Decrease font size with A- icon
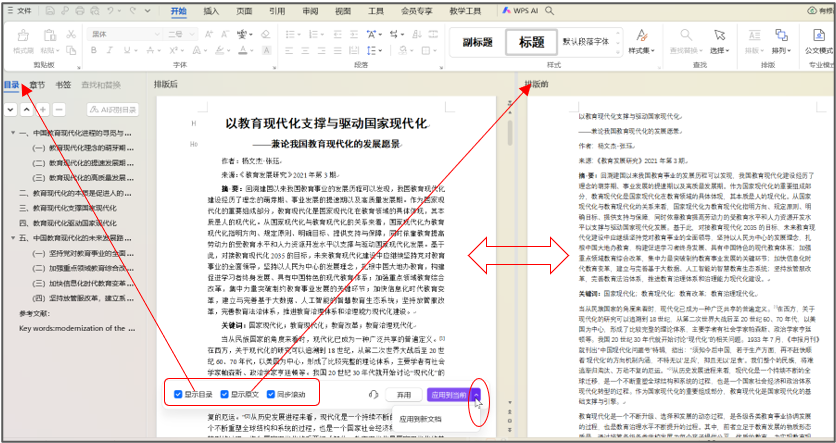Image resolution: width=836 pixels, height=443 pixels. (226, 34)
